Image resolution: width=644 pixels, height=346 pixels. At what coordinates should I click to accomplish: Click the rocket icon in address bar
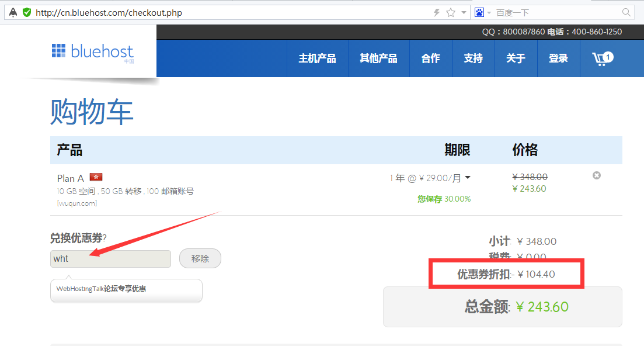point(13,13)
